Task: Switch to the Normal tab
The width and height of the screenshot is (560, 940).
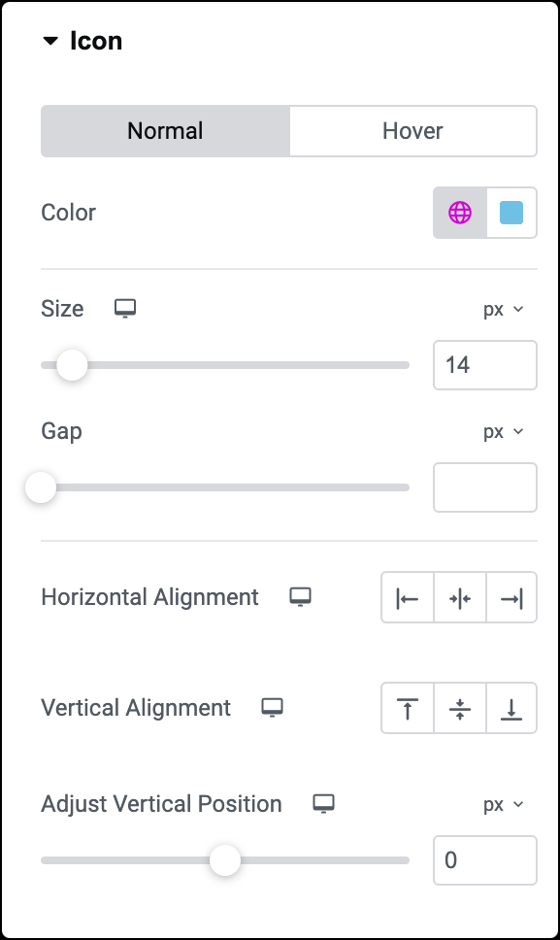Action: tap(165, 131)
